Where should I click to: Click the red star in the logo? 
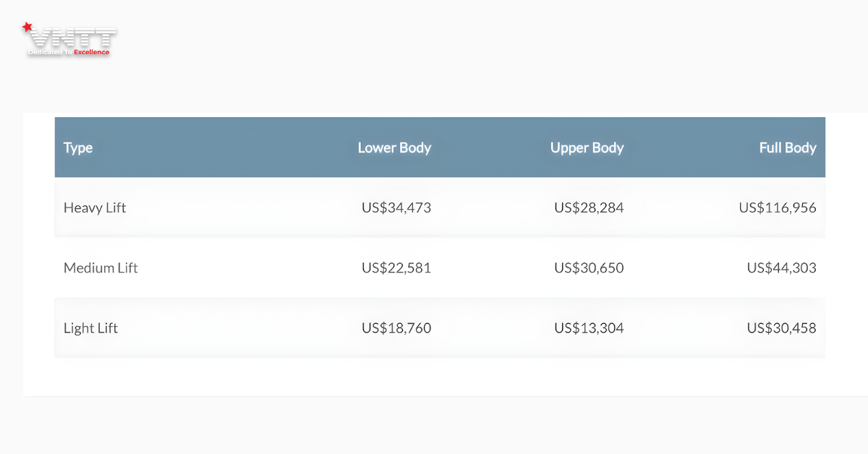tap(27, 27)
